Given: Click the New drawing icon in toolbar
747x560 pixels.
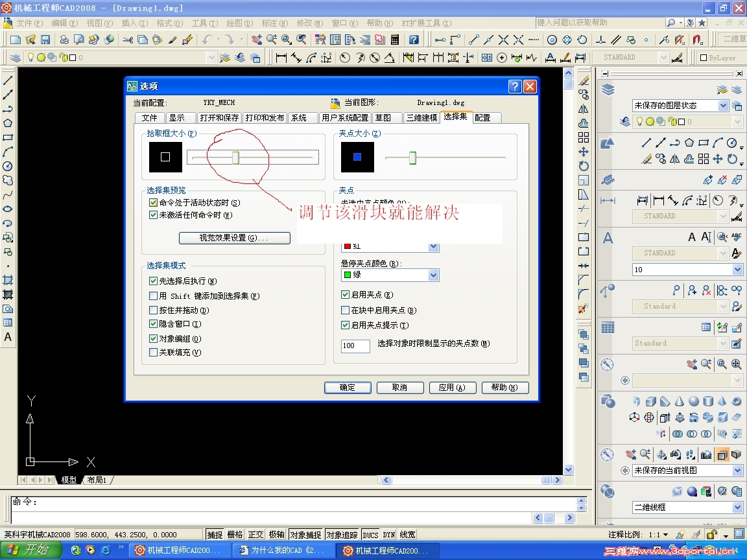Looking at the screenshot, I should [x=16, y=40].
